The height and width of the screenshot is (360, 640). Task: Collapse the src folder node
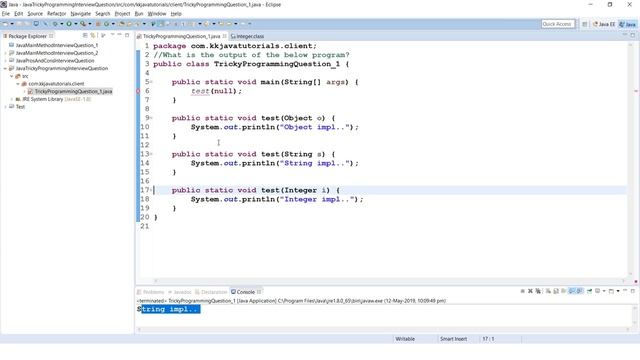(x=11, y=76)
